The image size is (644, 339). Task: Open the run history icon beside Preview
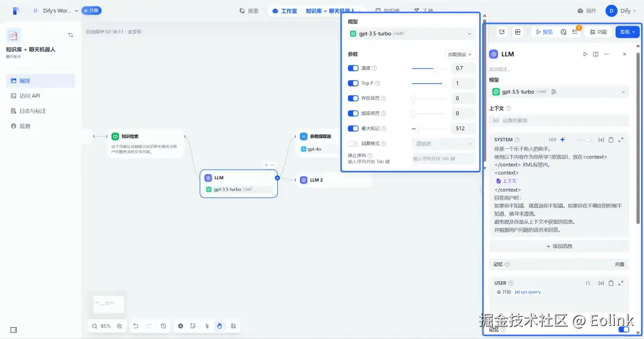point(563,32)
